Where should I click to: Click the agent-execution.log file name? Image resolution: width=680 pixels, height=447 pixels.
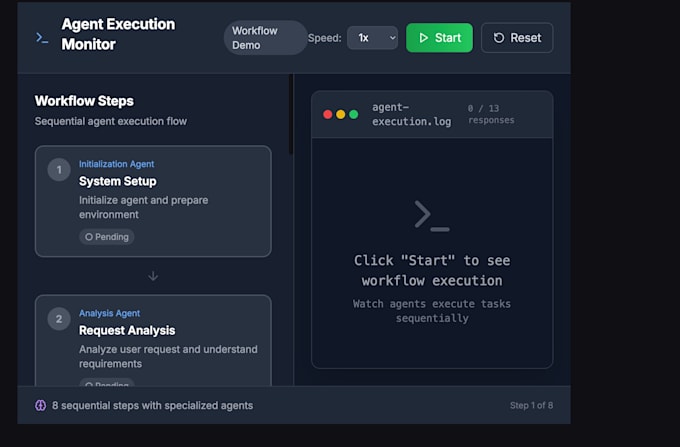point(412,114)
